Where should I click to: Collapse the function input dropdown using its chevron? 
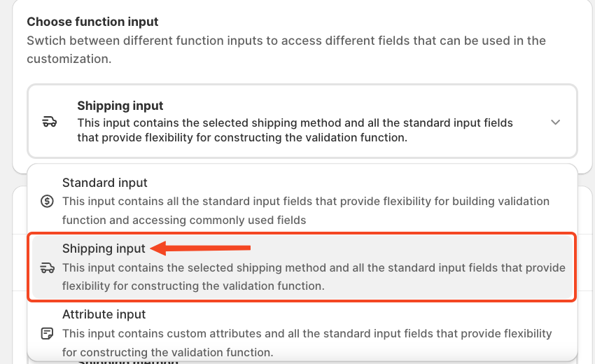coord(555,122)
